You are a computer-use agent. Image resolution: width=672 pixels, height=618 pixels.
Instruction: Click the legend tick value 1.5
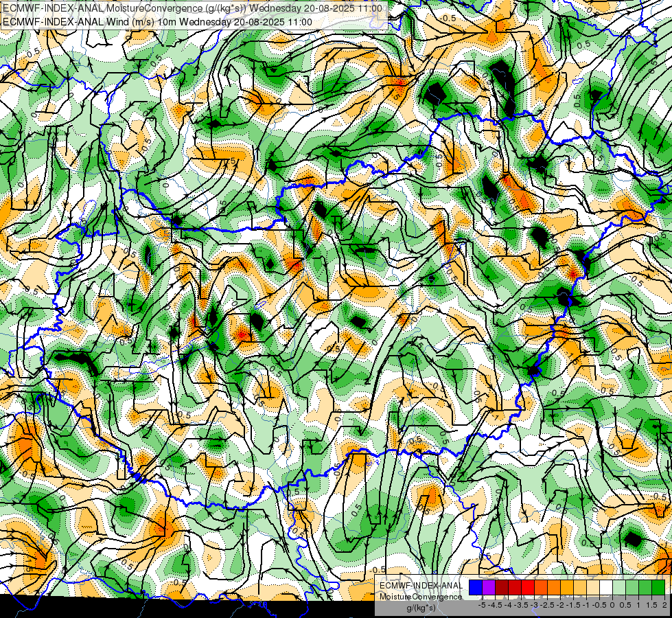(652, 605)
